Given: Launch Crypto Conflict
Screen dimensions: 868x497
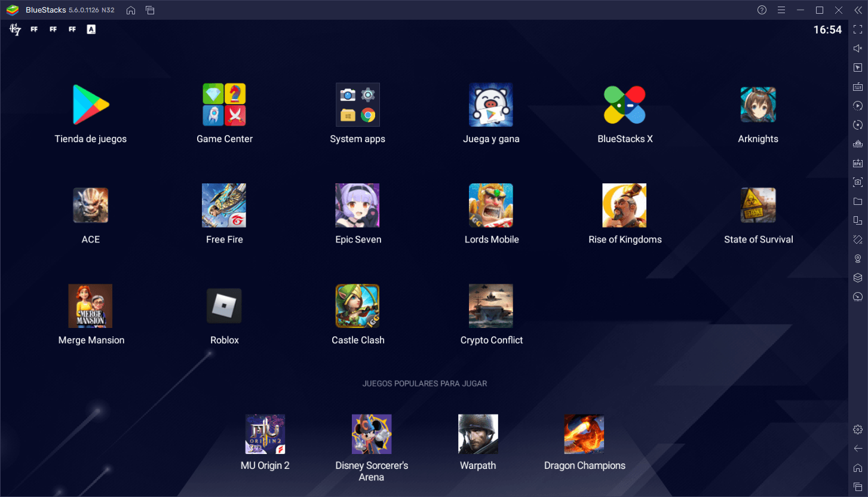Looking at the screenshot, I should click(491, 306).
